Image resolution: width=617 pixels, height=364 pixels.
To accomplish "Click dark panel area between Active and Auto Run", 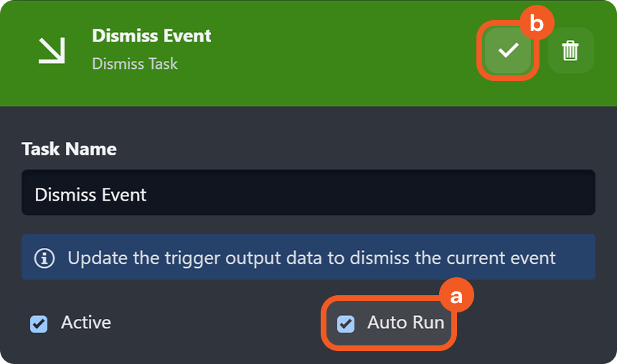I will pos(215,324).
